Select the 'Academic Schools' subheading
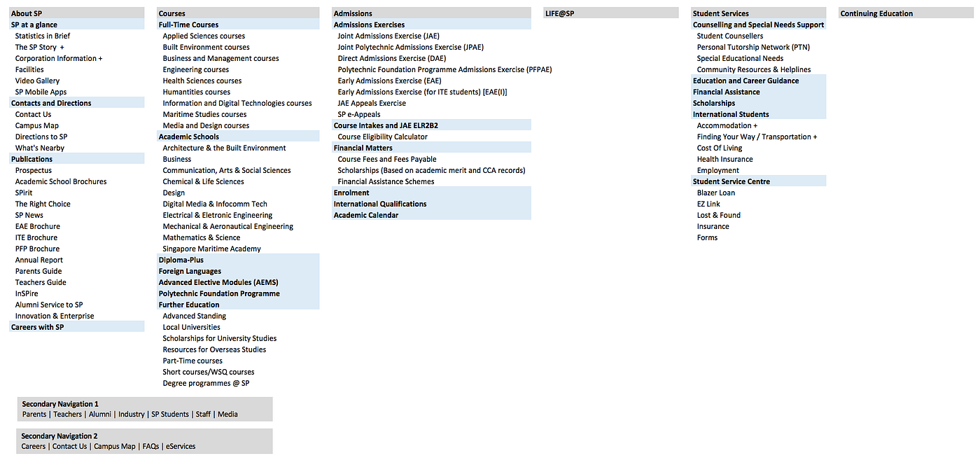 tap(238, 137)
